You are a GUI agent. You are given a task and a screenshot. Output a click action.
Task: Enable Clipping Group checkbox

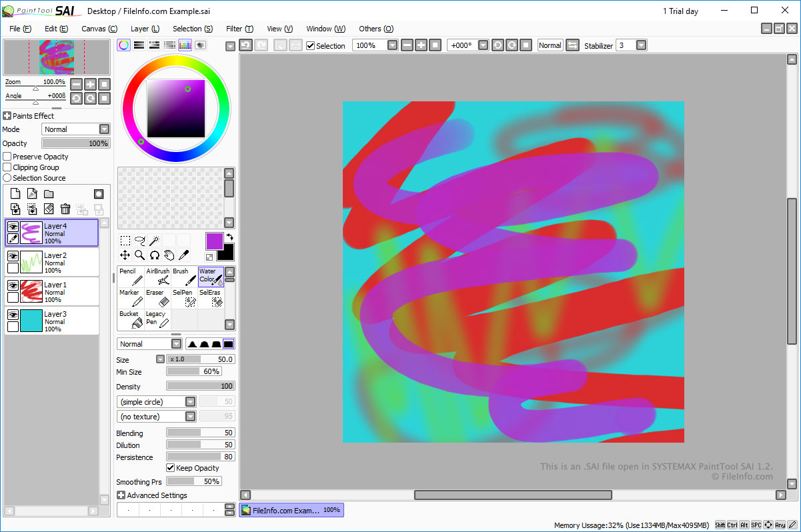tap(7, 167)
